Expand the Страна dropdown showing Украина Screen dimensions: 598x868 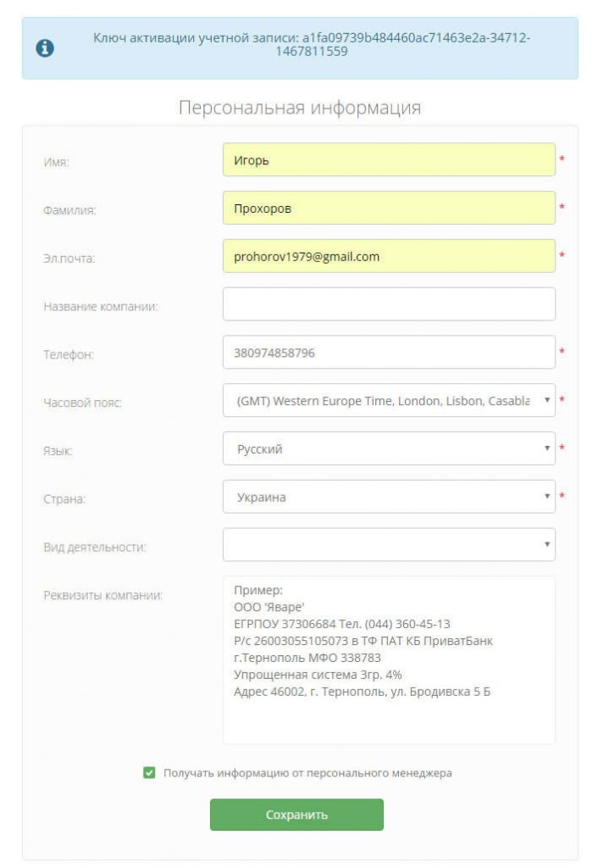(x=389, y=497)
